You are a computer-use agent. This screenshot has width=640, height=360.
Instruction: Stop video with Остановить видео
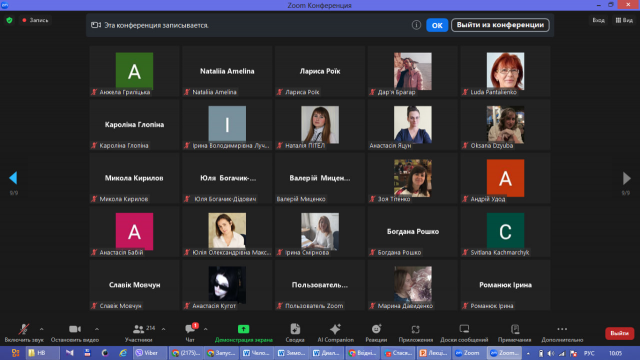tap(75, 333)
